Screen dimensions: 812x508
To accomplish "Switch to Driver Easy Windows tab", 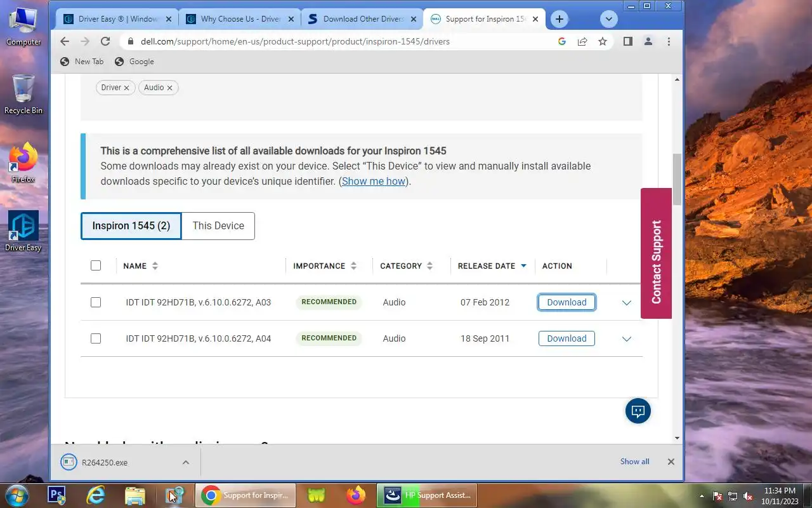I will (x=117, y=19).
